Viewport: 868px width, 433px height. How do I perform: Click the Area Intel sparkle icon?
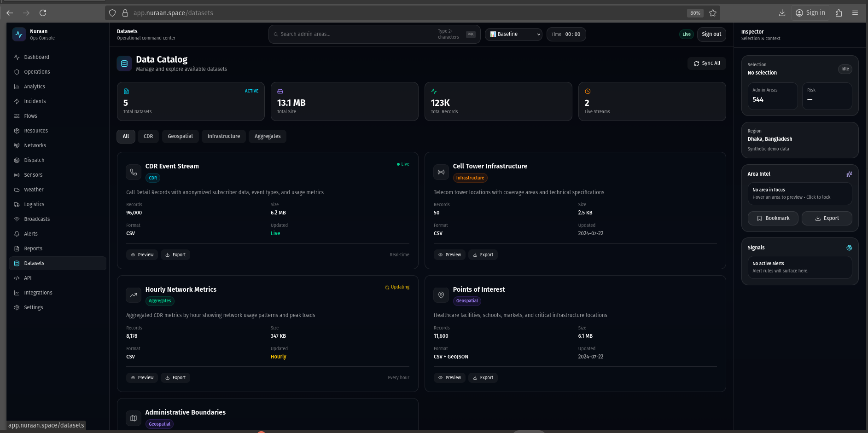point(849,174)
